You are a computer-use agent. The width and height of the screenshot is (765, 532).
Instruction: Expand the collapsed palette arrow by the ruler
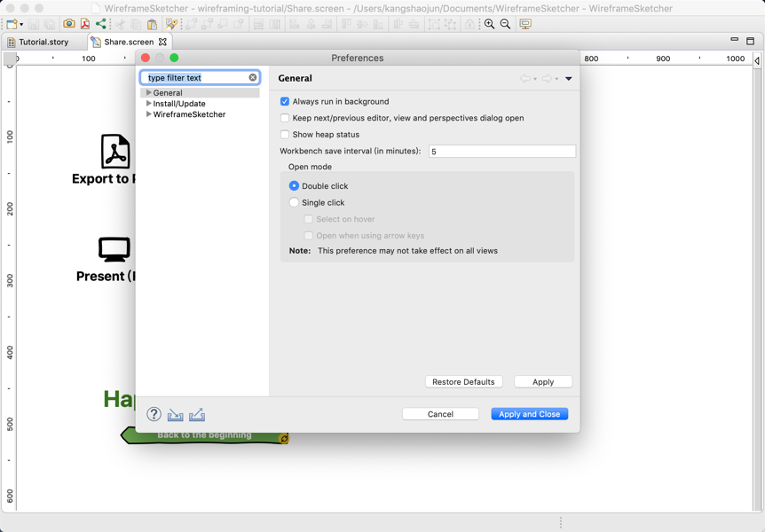757,61
